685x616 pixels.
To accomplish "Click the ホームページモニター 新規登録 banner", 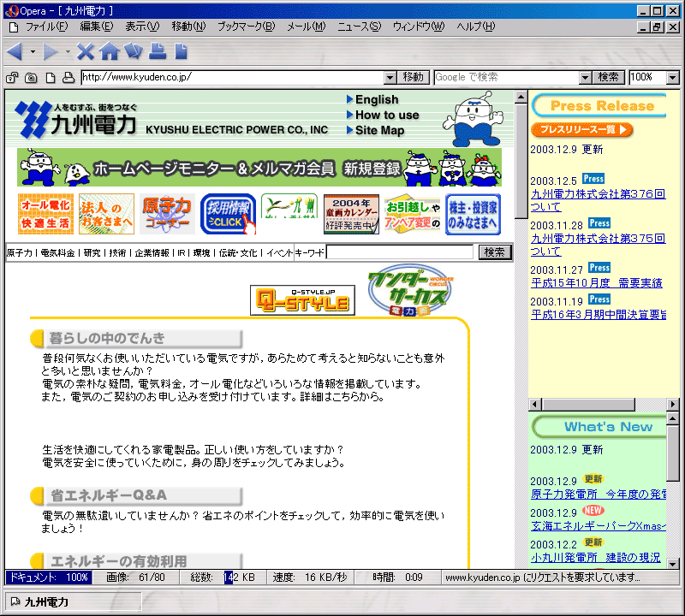I will click(259, 168).
